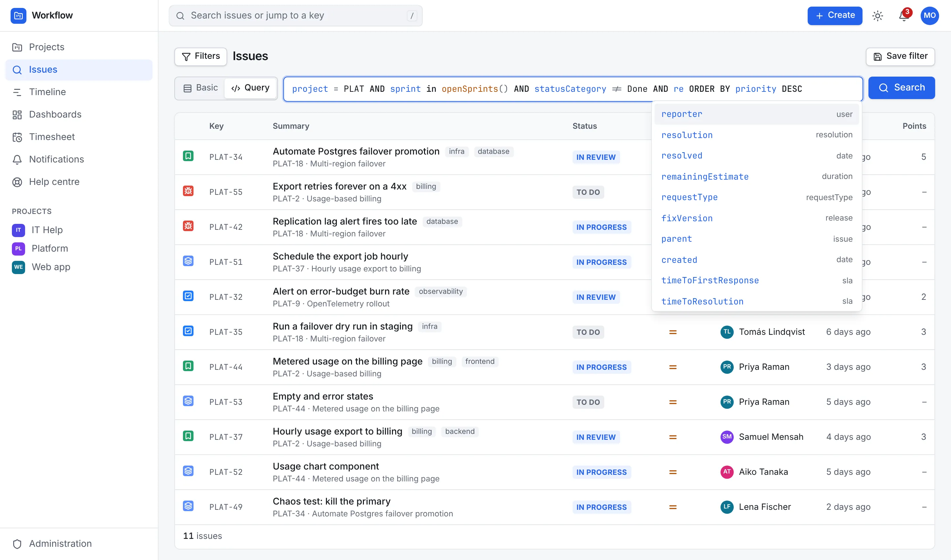
Task: Open the notifications bell with 3 badge
Action: pos(904,16)
